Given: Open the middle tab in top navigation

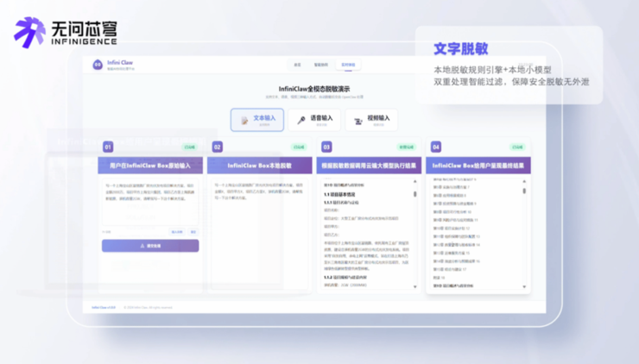Looking at the screenshot, I should [321, 65].
